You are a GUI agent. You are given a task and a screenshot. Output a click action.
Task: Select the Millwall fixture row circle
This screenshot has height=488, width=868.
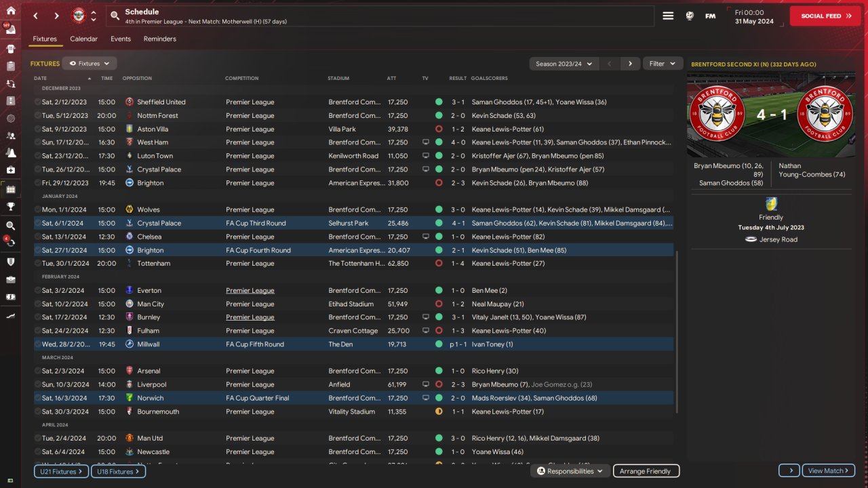click(38, 344)
